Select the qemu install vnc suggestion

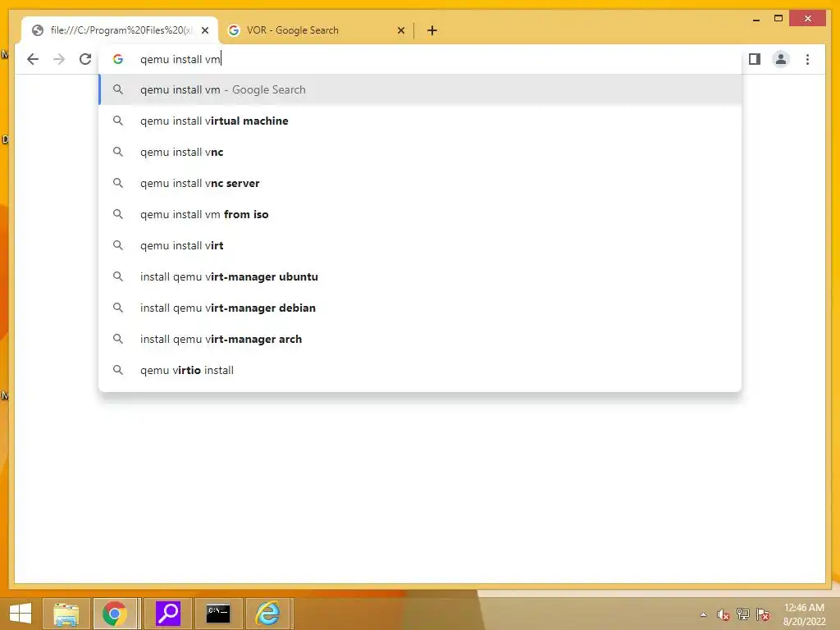click(x=421, y=152)
